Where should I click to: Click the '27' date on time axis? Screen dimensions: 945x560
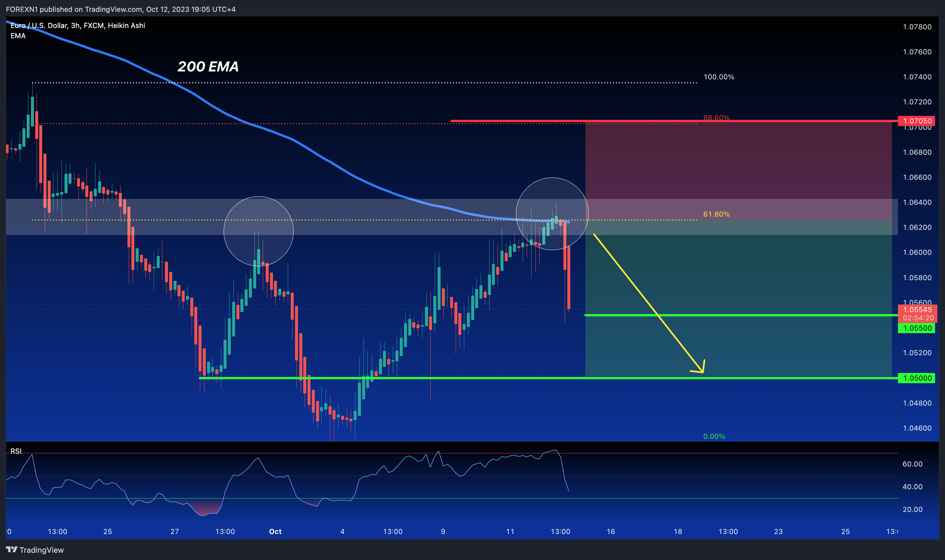coord(175,532)
